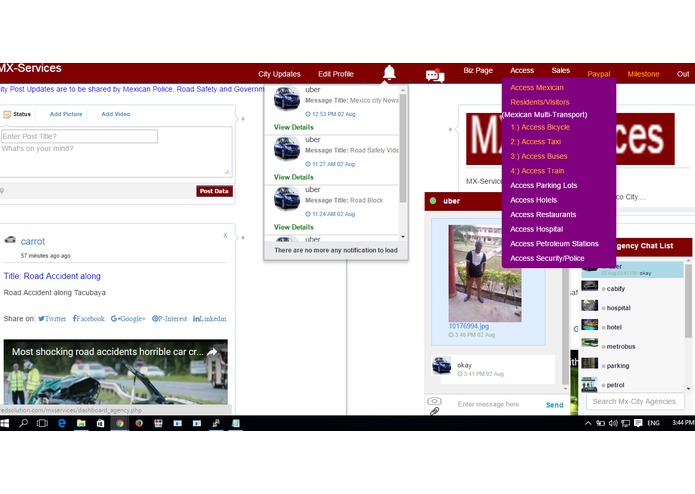Click the Enter Post Title field
Image resolution: width=695 pixels, height=494 pixels.
pyautogui.click(x=79, y=136)
